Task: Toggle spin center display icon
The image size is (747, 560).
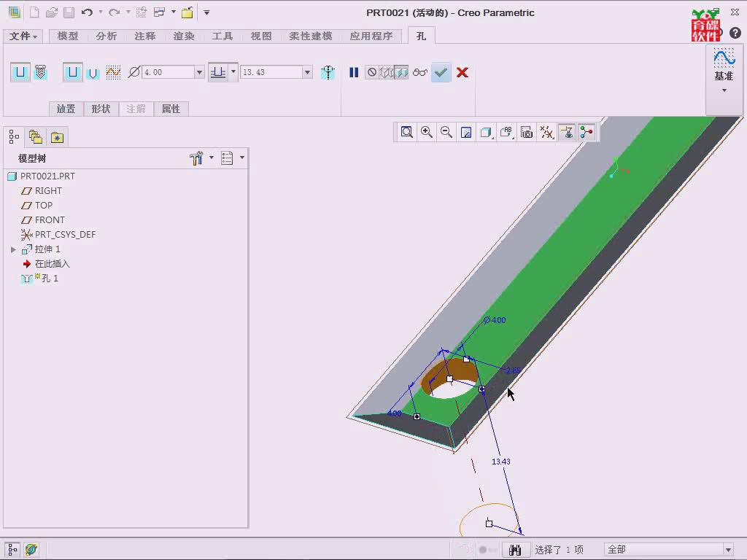Action: (587, 133)
